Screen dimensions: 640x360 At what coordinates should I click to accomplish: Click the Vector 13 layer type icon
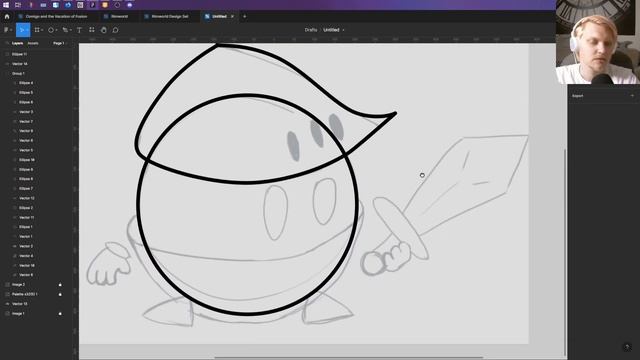click(x=7, y=304)
